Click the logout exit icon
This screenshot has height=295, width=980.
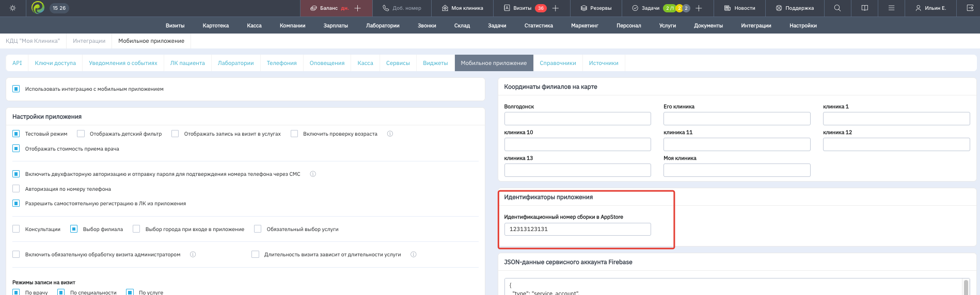[970, 8]
